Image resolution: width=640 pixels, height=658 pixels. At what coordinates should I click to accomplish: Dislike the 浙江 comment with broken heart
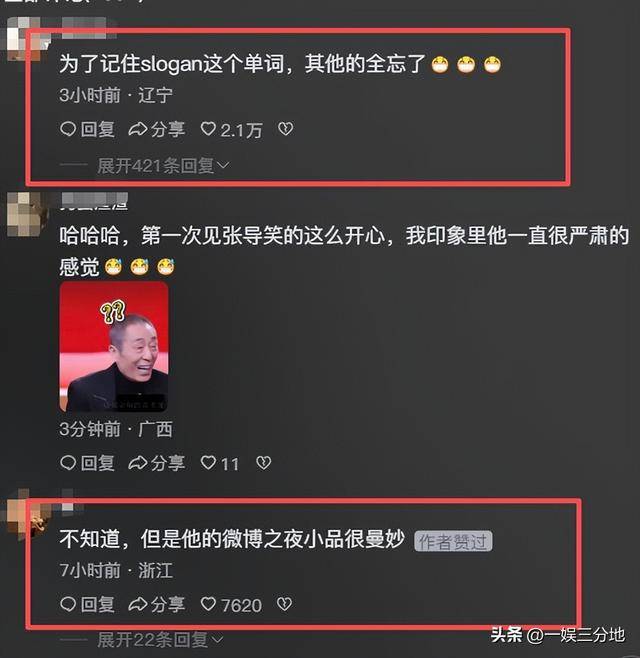click(x=285, y=604)
